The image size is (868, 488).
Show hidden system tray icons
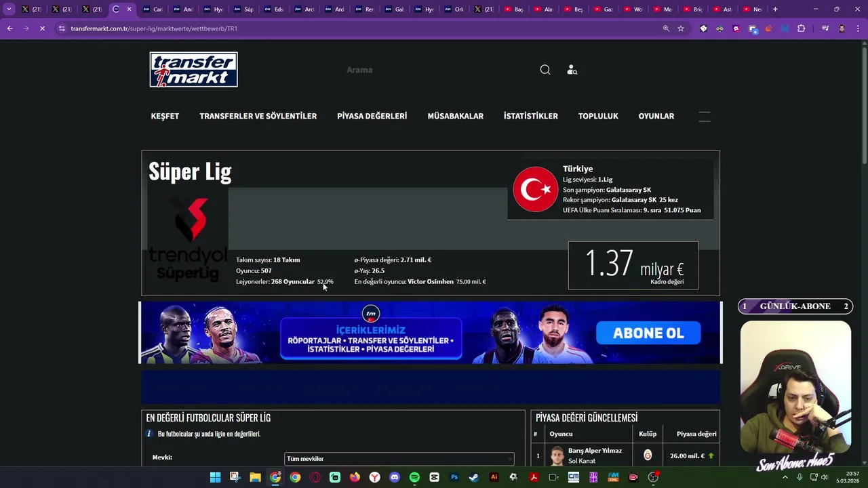(785, 477)
